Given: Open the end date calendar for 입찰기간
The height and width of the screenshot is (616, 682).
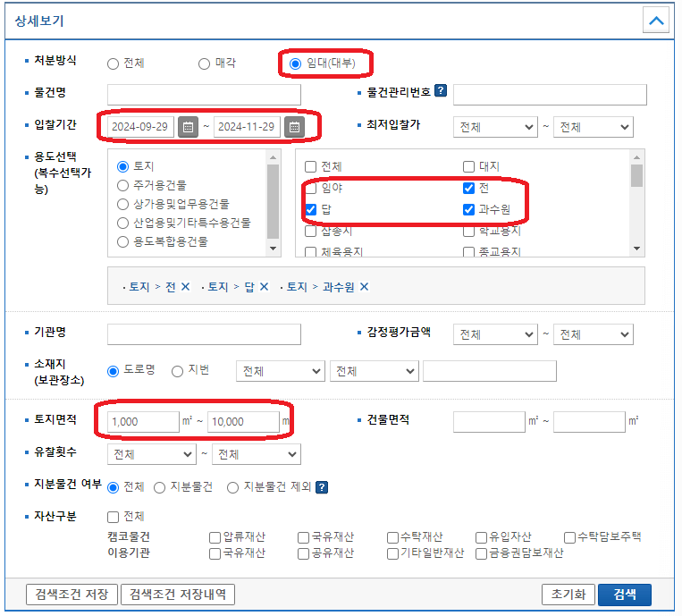Looking at the screenshot, I should click(294, 127).
